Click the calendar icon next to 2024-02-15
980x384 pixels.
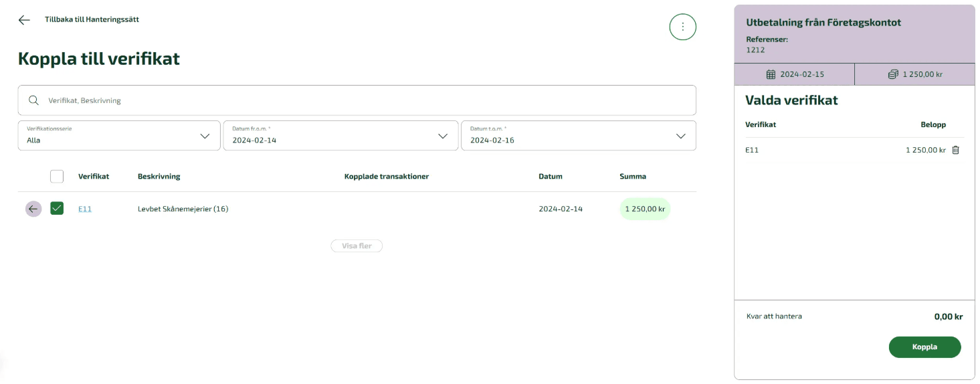pos(771,74)
